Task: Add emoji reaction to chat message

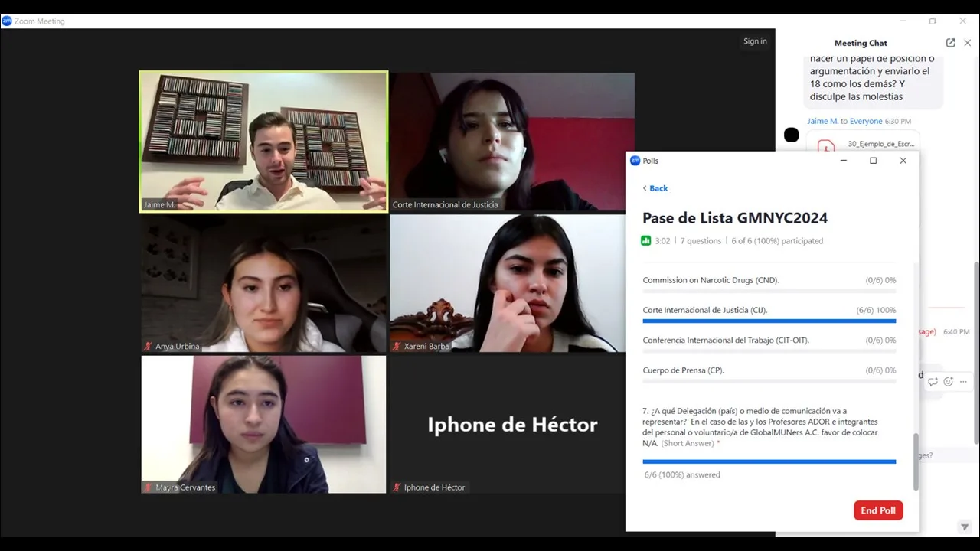Action: tap(948, 381)
